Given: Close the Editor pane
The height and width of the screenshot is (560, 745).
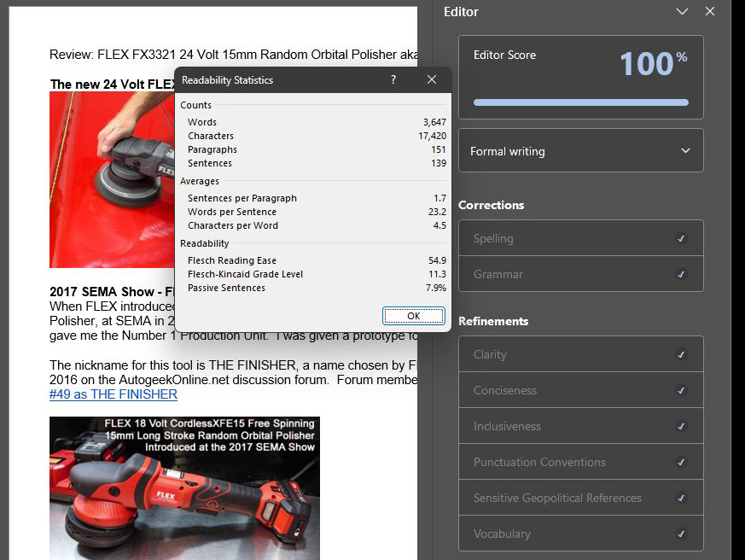Looking at the screenshot, I should click(x=710, y=11).
